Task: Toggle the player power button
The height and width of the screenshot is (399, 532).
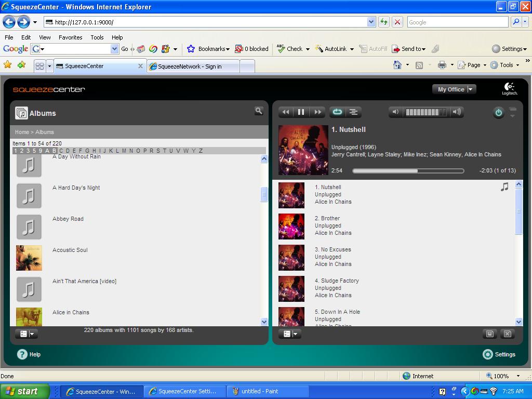Action: click(498, 113)
